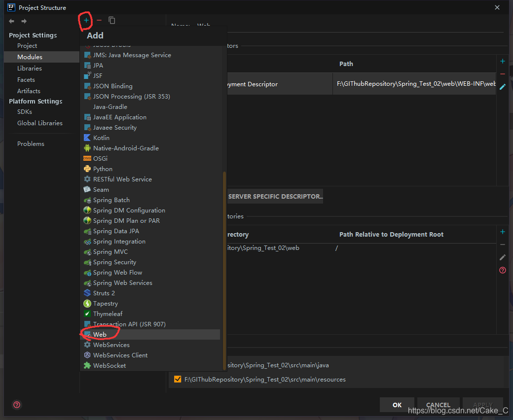Click the RESTful Web Service gear icon
The height and width of the screenshot is (420, 513).
87,179
